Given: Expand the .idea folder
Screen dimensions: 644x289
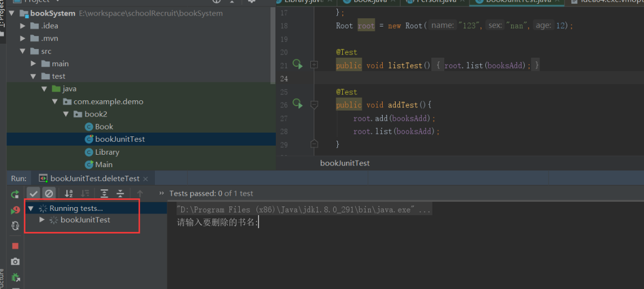Looking at the screenshot, I should 23,26.
